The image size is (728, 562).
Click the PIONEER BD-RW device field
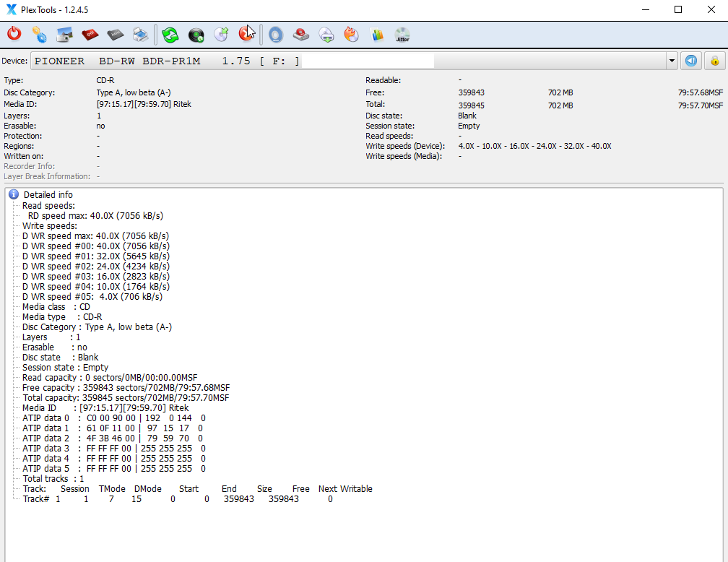click(x=348, y=61)
